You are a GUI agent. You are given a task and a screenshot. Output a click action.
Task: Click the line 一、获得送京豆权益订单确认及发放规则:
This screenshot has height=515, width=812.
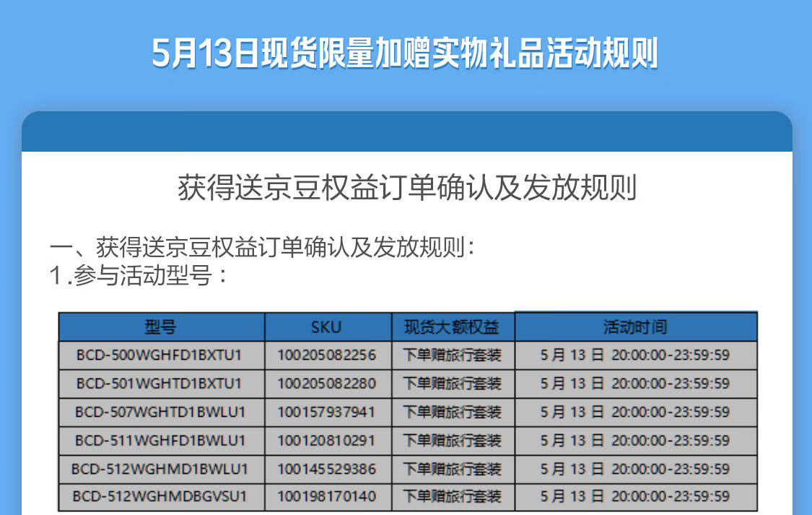tap(262, 247)
